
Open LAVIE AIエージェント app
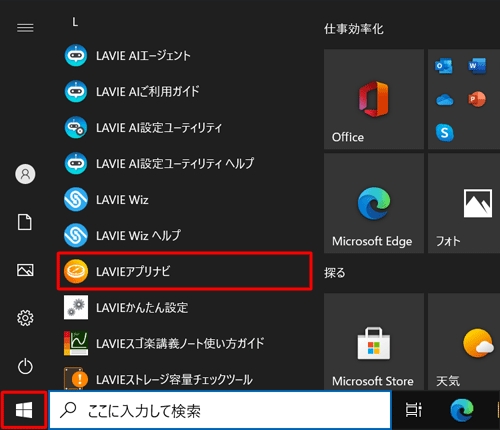(184, 56)
